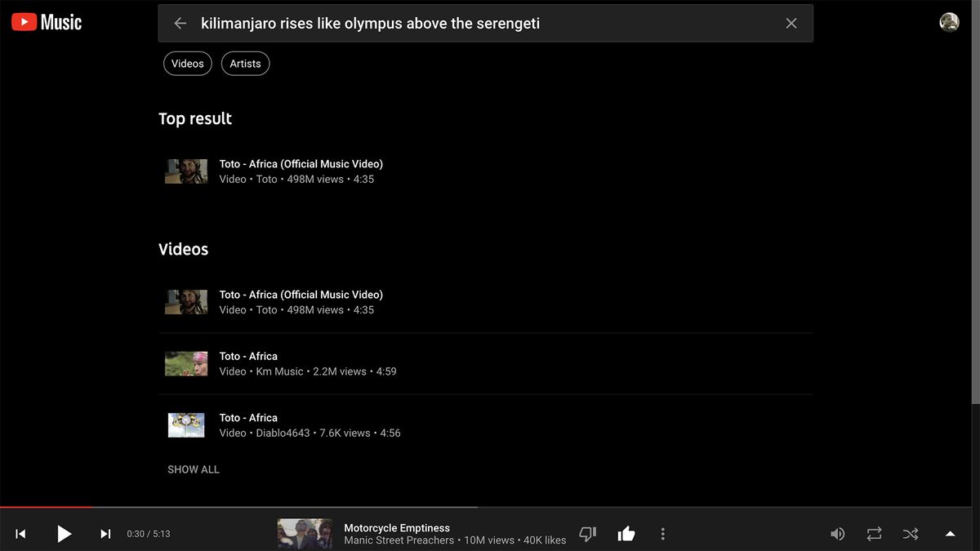Enable shuffle mode
980x551 pixels.
[910, 533]
